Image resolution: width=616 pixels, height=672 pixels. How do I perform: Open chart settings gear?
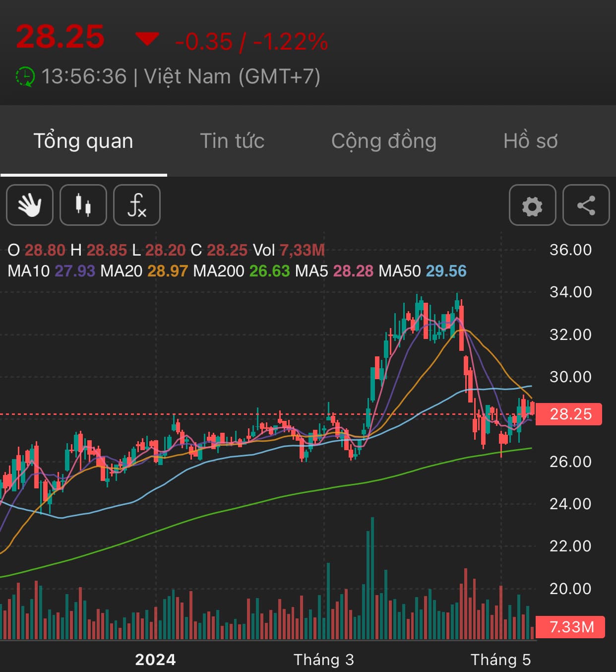point(532,205)
